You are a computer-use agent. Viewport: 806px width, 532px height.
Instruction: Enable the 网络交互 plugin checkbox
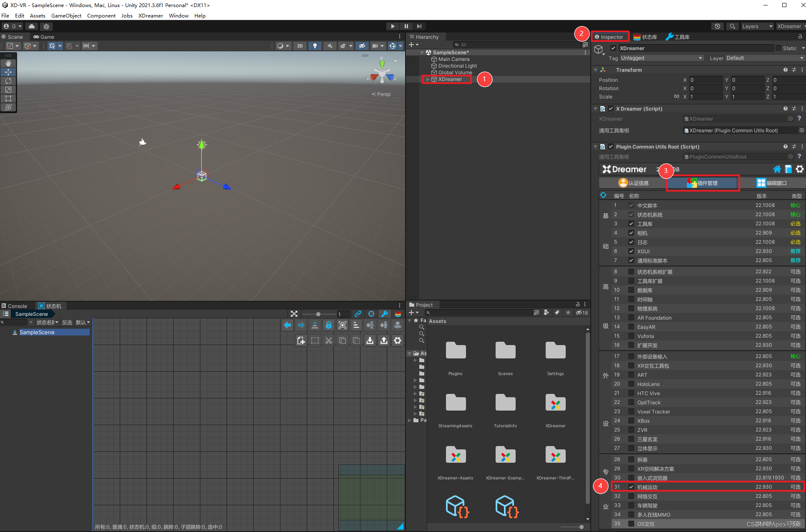(631, 496)
